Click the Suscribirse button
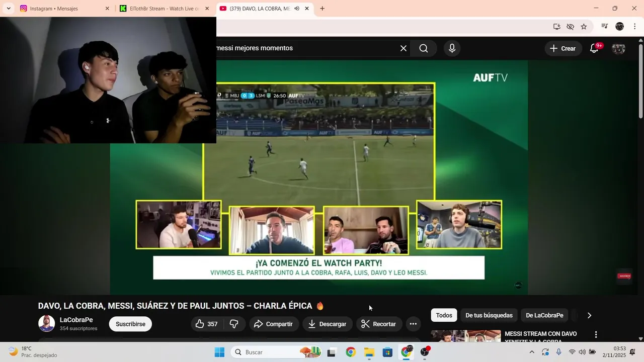The width and height of the screenshot is (644, 362). pyautogui.click(x=130, y=324)
